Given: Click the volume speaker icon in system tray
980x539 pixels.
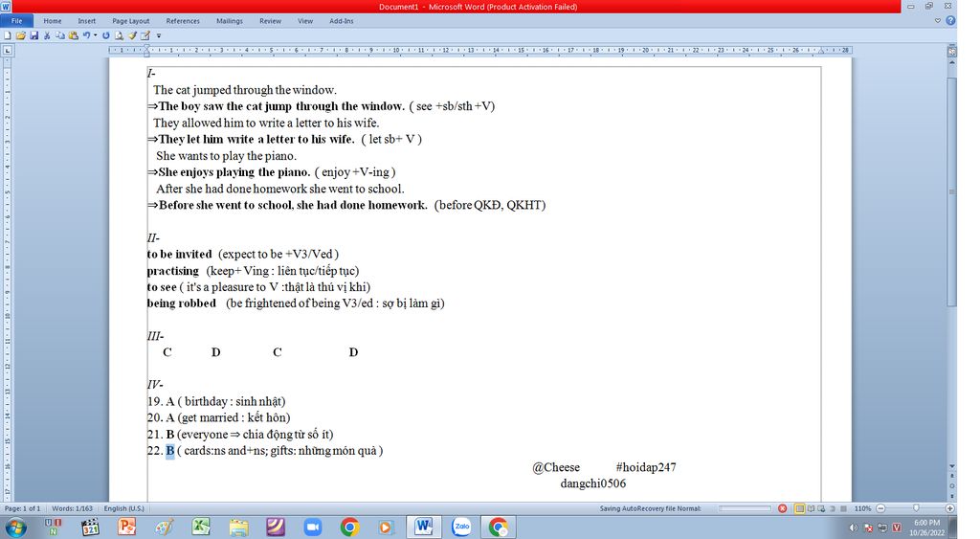Looking at the screenshot, I should pyautogui.click(x=853, y=528).
